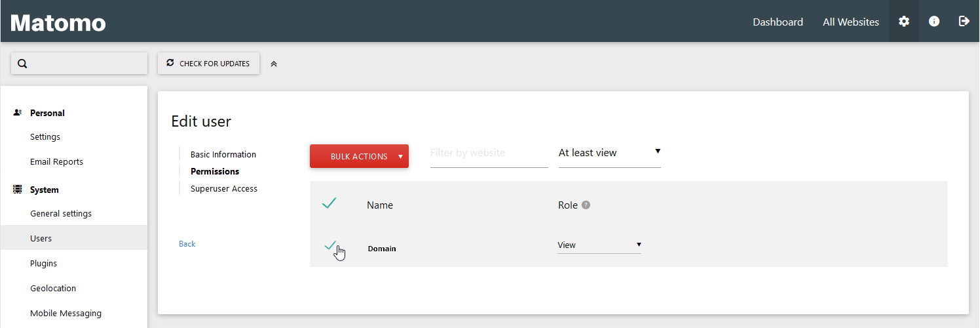This screenshot has width=980, height=328.
Task: Click the info help icon in header
Action: tap(934, 22)
